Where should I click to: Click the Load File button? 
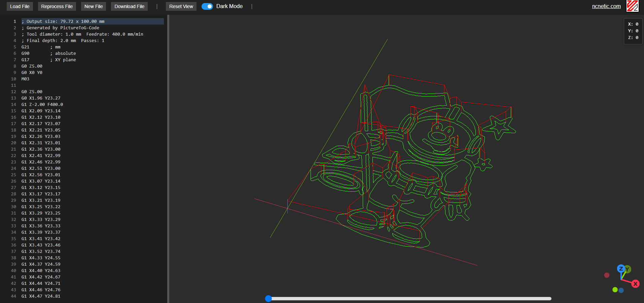[20, 6]
